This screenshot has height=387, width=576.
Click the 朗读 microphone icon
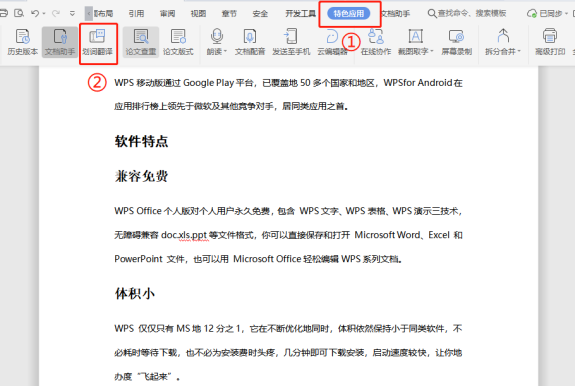[216, 37]
